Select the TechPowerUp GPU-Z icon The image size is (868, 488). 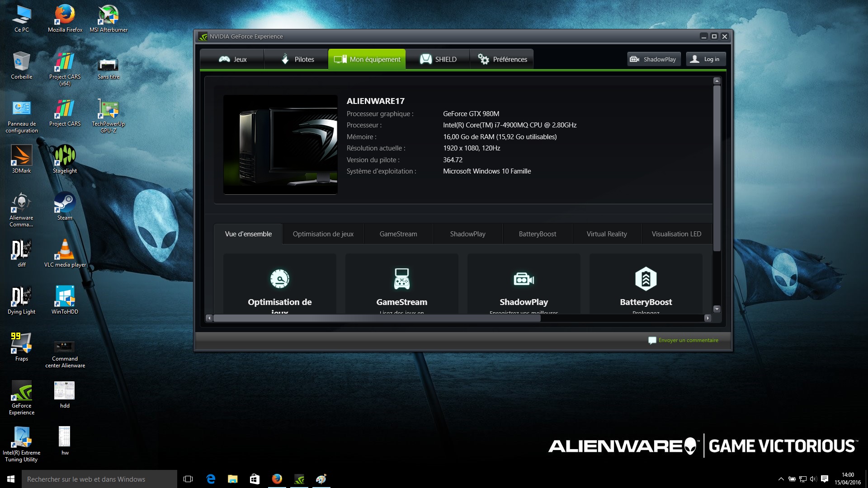[x=108, y=117]
